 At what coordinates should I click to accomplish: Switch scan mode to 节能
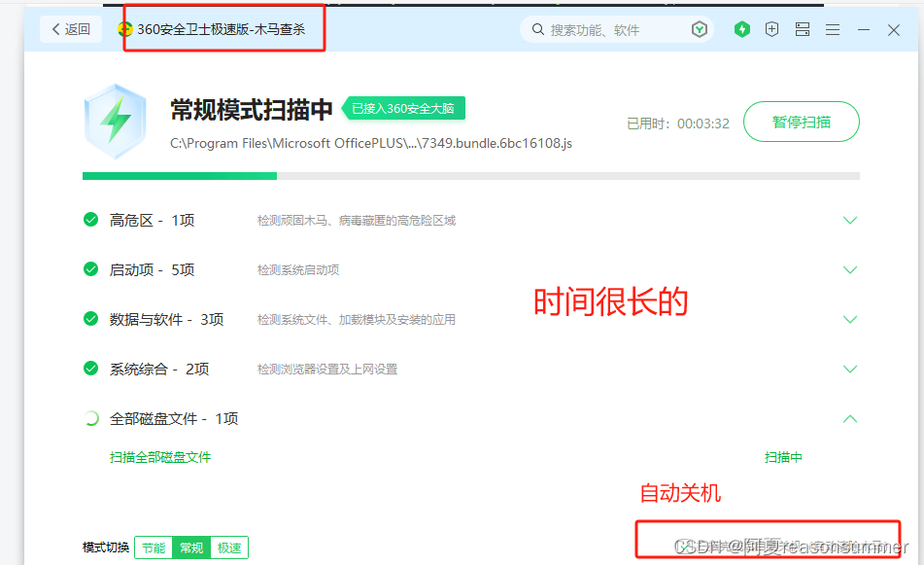point(154,547)
